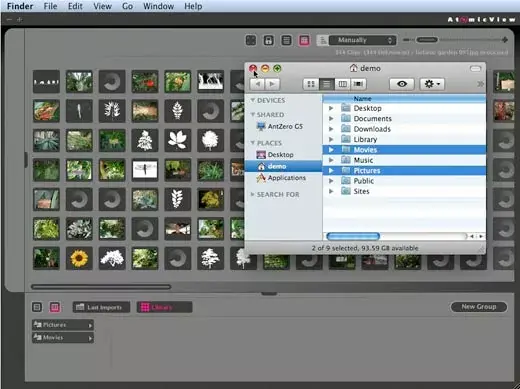Select the dragonfly on white thumbnail
The image size is (520, 389).
tap(145, 170)
